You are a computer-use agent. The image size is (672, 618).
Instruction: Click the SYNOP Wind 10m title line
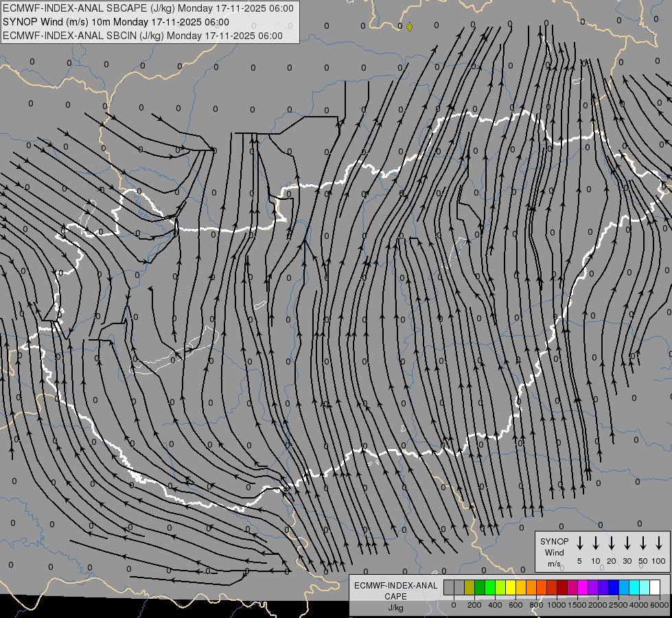[x=116, y=22]
